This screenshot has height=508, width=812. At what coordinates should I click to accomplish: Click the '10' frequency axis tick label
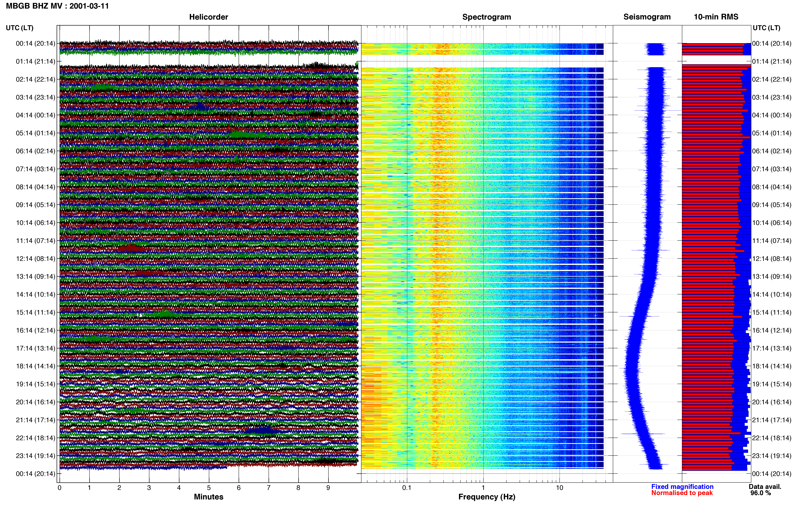coord(559,487)
